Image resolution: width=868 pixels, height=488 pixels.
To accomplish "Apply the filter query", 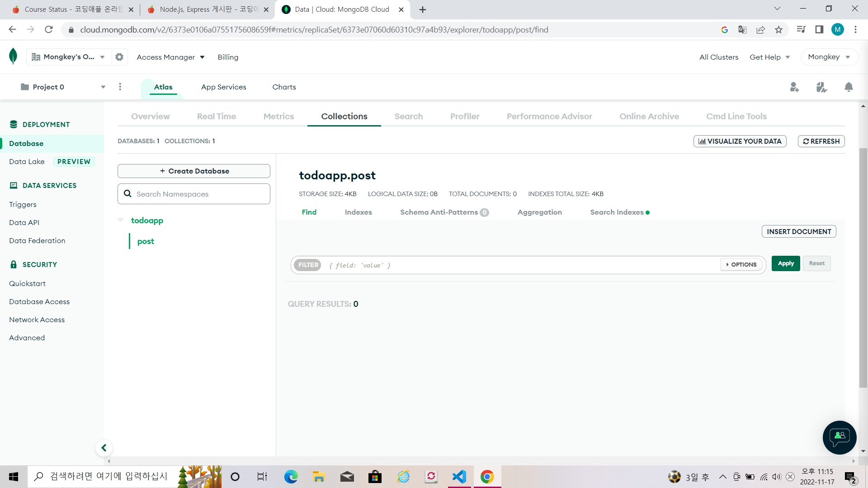I will coord(786,263).
